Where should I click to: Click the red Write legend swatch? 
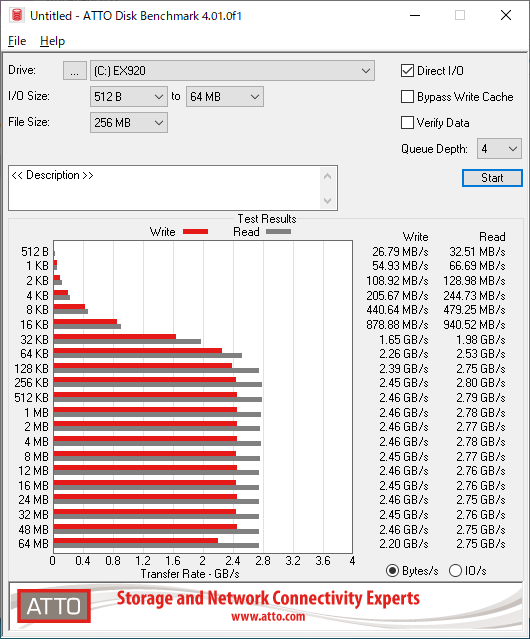[x=196, y=231]
